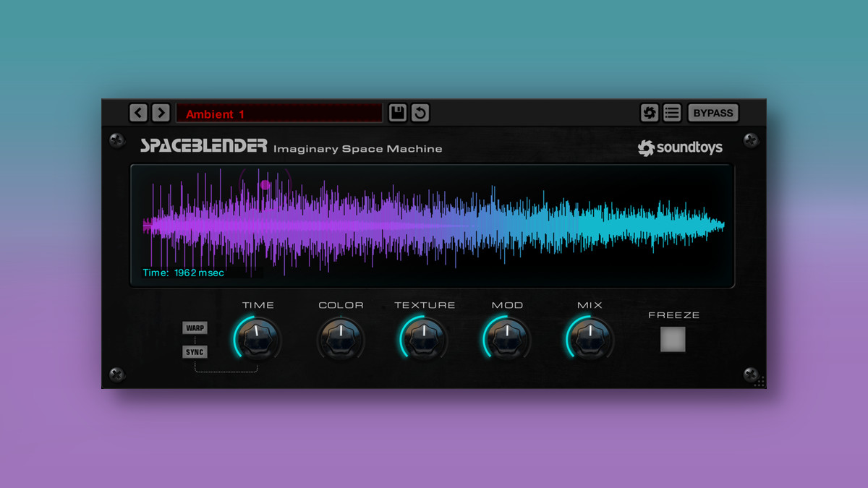The width and height of the screenshot is (868, 488).
Task: Go to the next preset arrow
Action: 161,113
